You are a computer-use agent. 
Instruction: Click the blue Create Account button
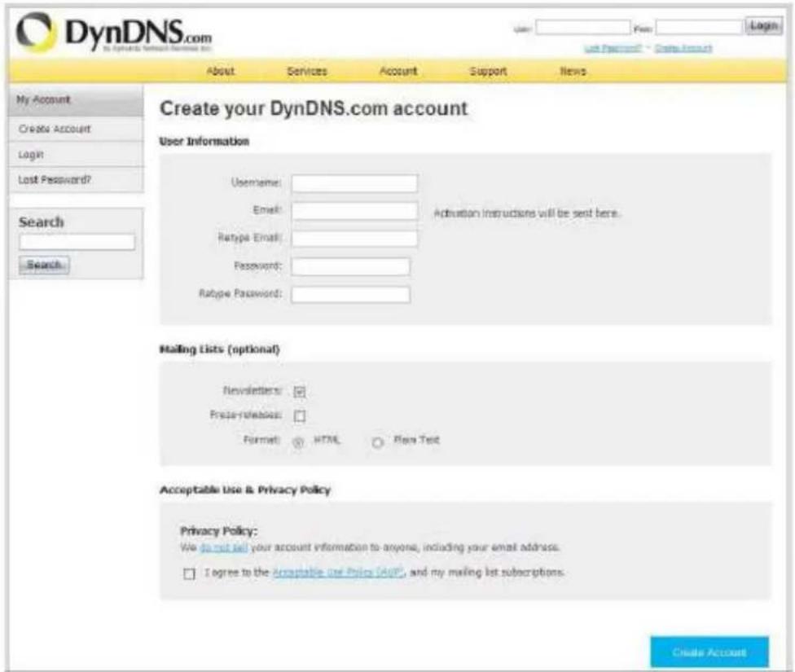tap(709, 652)
